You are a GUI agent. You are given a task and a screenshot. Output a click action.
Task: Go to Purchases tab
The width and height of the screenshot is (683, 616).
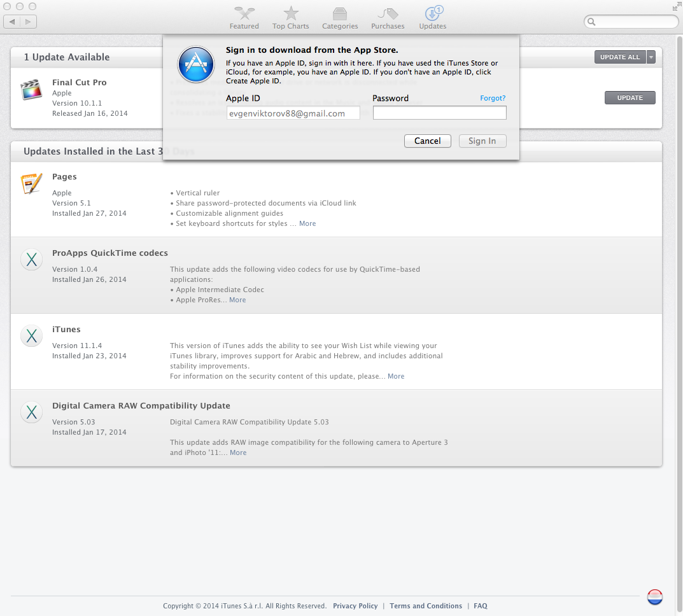[x=388, y=18]
